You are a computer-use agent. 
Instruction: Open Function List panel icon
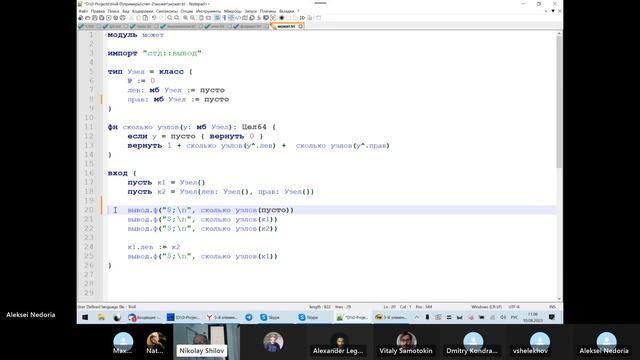tap(259, 18)
